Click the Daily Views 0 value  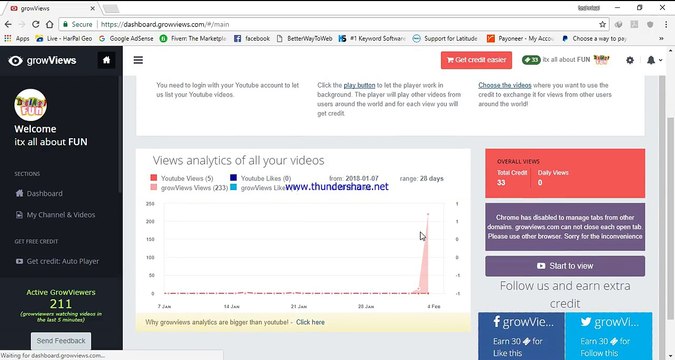(x=540, y=183)
